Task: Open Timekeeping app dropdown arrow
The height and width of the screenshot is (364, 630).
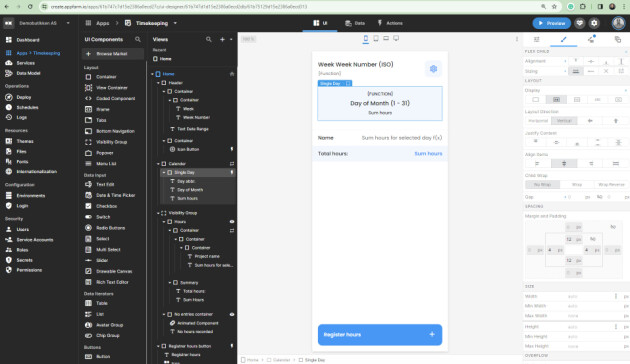Action: [x=175, y=23]
